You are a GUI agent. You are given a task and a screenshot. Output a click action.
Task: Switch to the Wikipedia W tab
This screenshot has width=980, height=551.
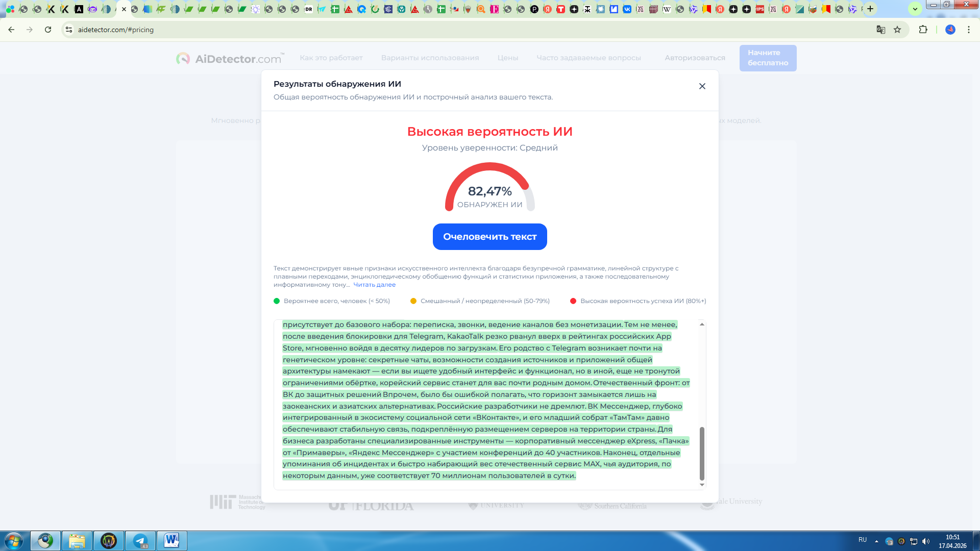(667, 9)
